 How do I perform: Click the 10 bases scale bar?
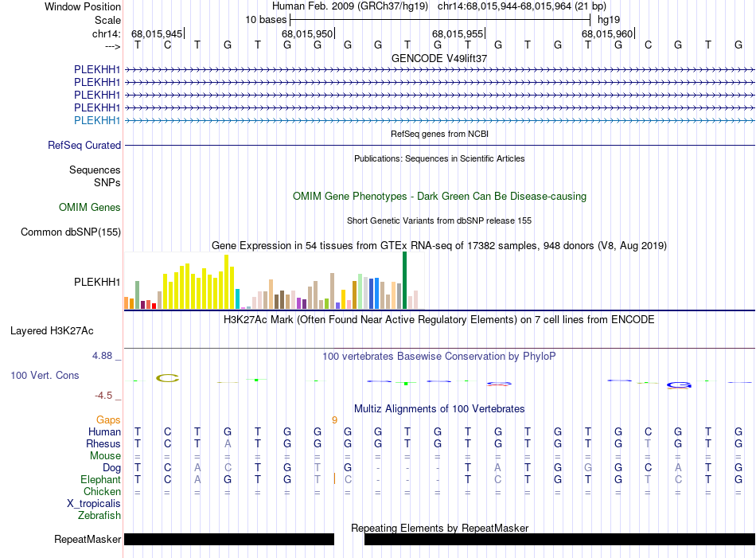click(441, 18)
